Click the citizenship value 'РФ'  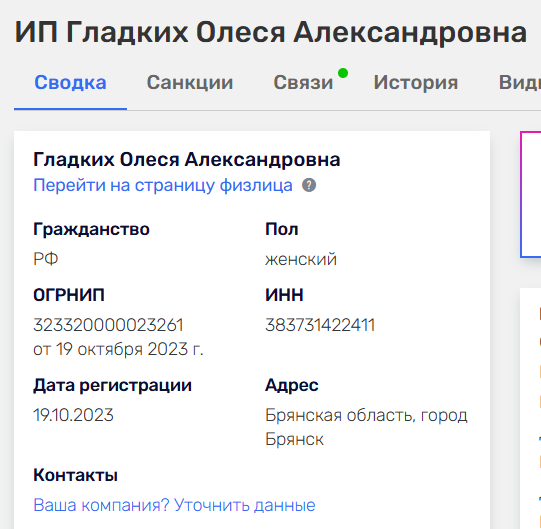(46, 259)
